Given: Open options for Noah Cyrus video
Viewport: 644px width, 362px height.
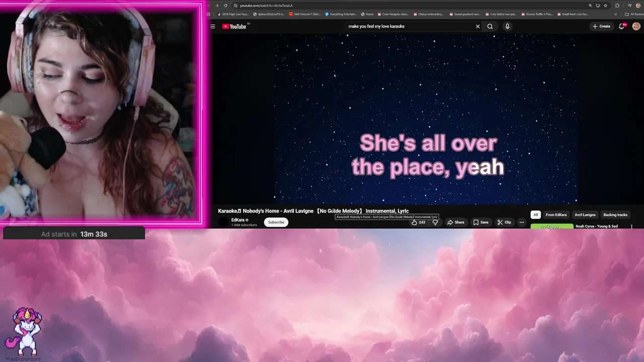Looking at the screenshot, I should [631, 227].
